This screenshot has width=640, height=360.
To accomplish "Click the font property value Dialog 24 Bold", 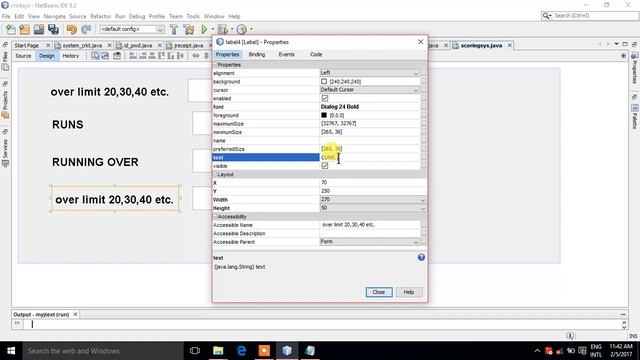I will point(340,107).
